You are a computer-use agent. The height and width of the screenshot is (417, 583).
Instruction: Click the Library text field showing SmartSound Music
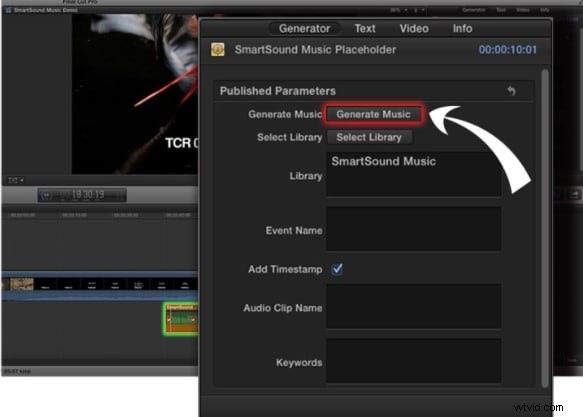[x=413, y=174]
